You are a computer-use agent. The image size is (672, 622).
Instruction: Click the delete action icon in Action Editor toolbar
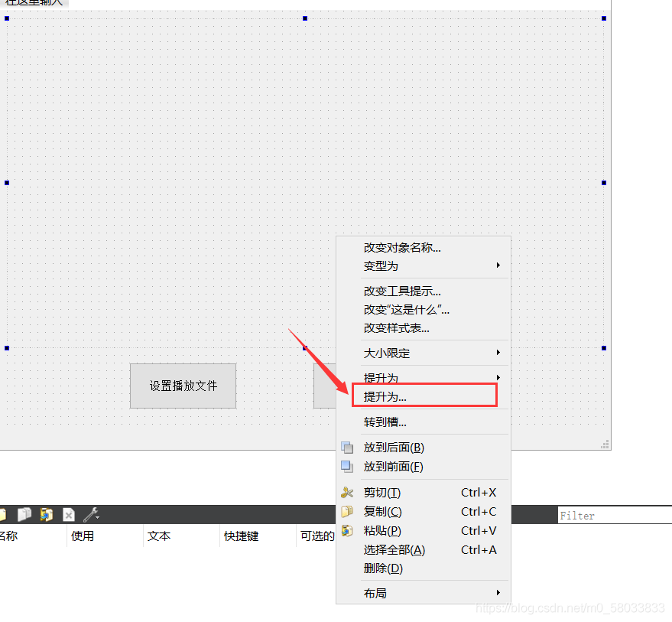69,514
